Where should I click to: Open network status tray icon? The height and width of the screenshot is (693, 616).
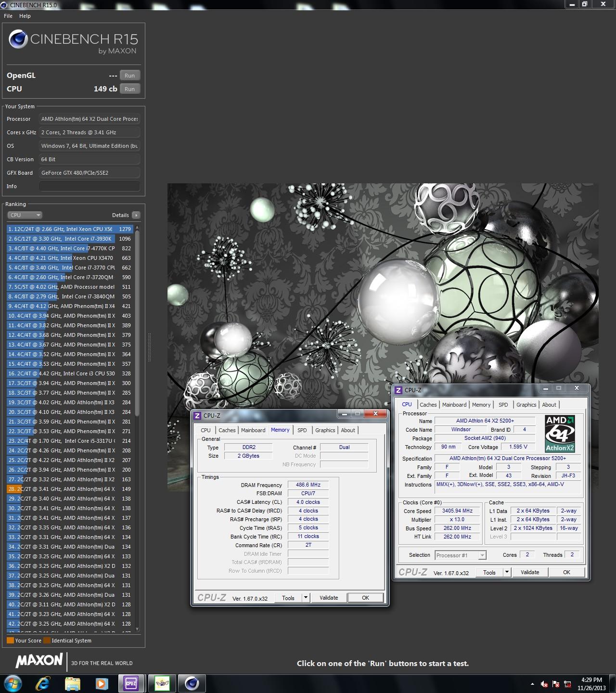pos(568,684)
